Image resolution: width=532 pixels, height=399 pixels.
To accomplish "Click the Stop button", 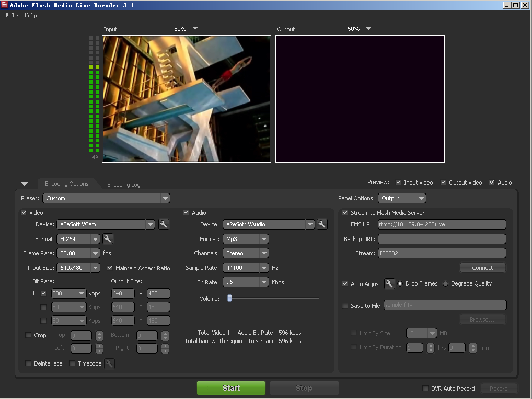I will click(x=304, y=388).
